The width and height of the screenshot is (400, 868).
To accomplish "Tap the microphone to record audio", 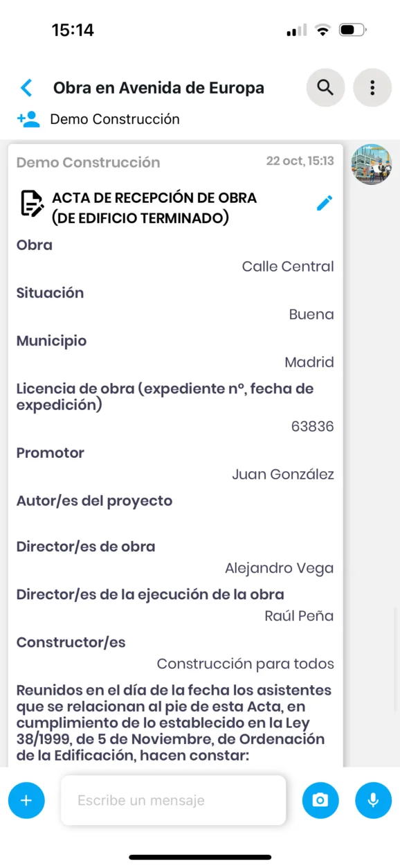I will coord(373,800).
